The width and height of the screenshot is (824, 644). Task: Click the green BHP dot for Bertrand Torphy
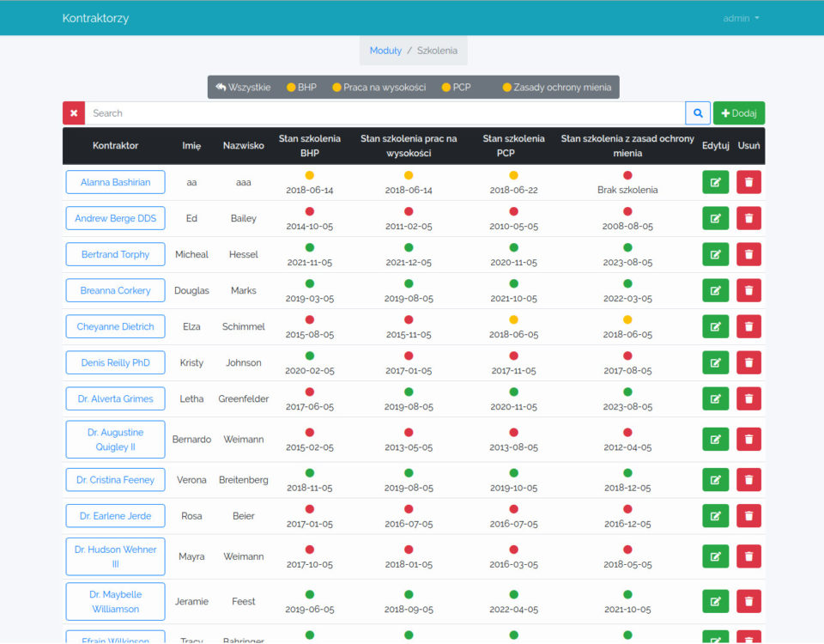click(x=310, y=247)
